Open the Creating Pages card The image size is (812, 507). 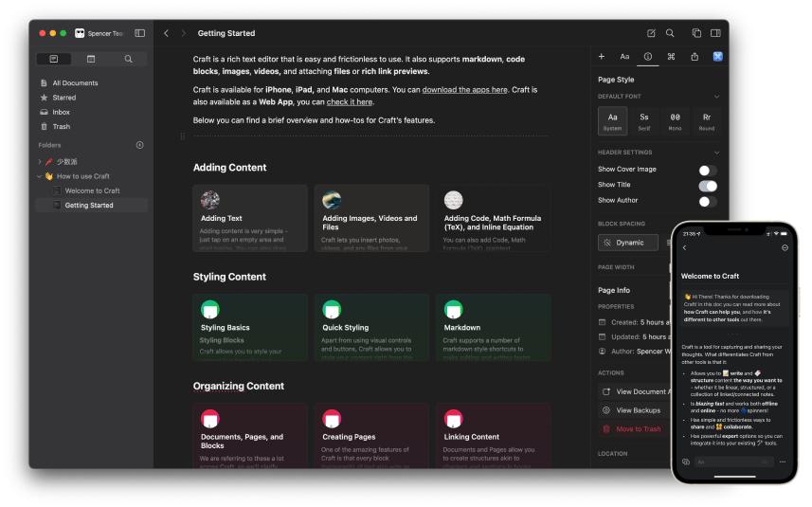coord(371,436)
